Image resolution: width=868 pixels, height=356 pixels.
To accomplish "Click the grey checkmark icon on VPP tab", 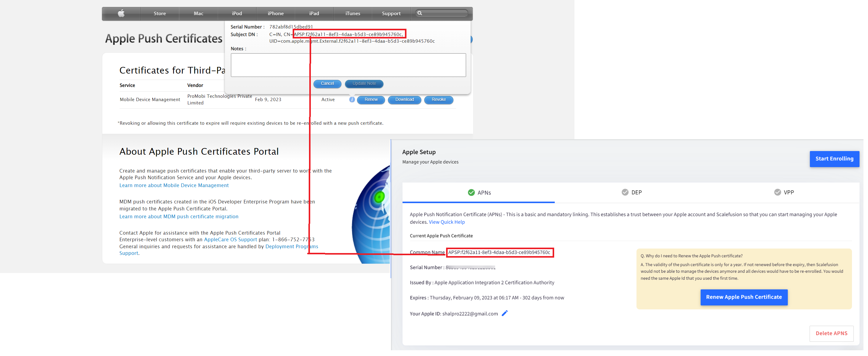I will pyautogui.click(x=778, y=192).
